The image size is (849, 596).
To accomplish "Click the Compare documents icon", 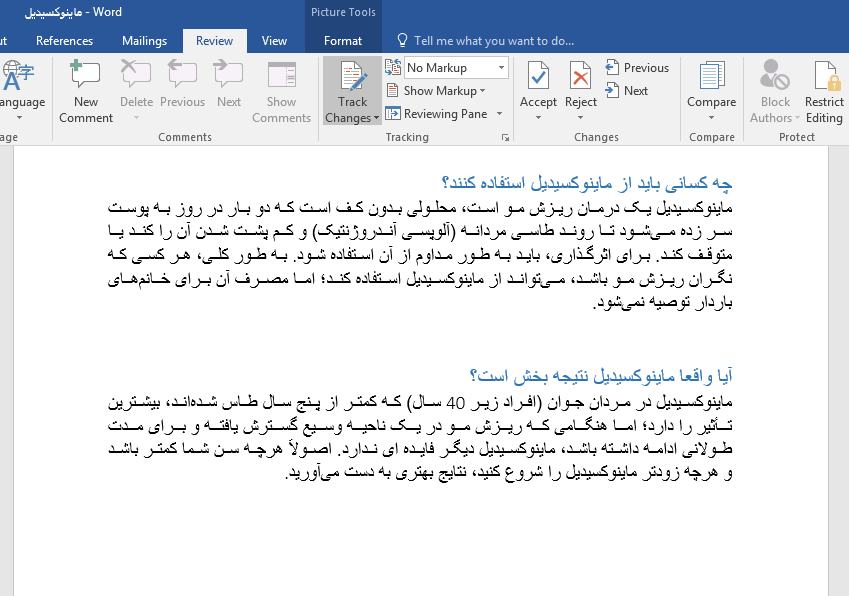I will 711,76.
